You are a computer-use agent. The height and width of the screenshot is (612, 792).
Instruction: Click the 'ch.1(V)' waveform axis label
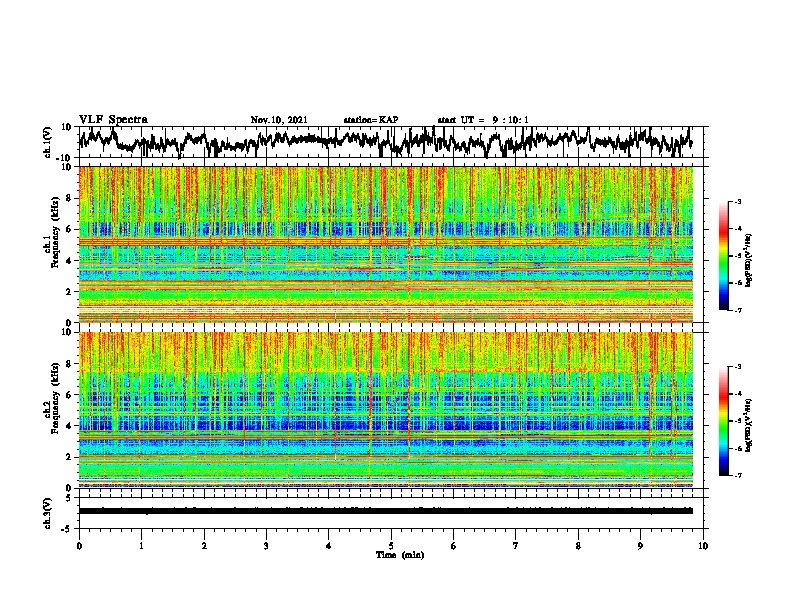coord(48,142)
